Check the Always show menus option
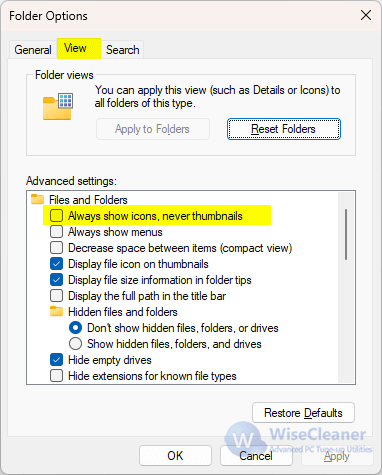The image size is (382, 475). coord(57,232)
